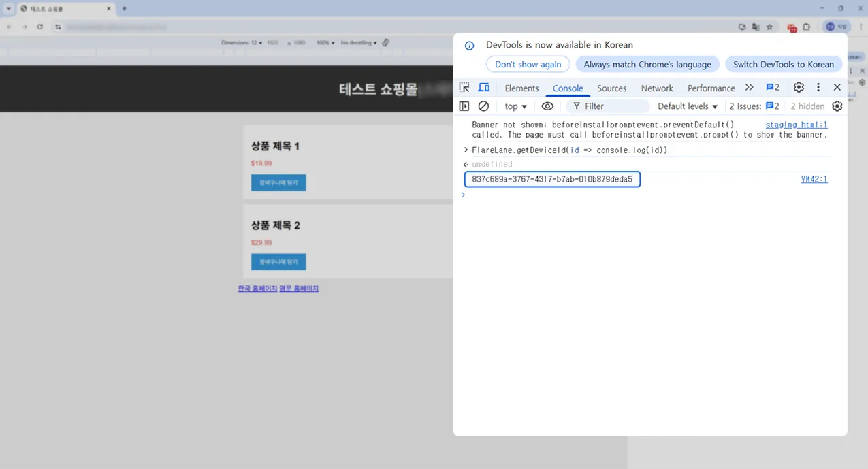Screen dimensions: 868x469
Task: Switch to the Console tab
Action: pos(568,88)
